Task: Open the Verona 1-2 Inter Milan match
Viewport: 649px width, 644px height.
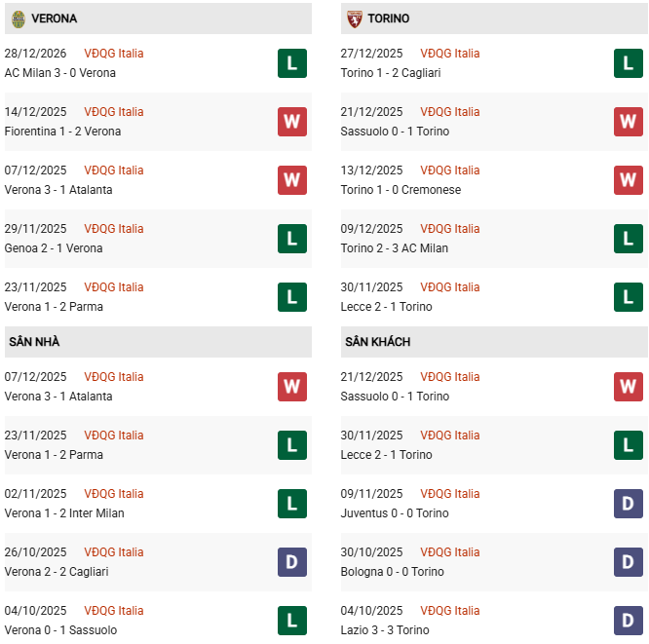Action: click(x=64, y=513)
